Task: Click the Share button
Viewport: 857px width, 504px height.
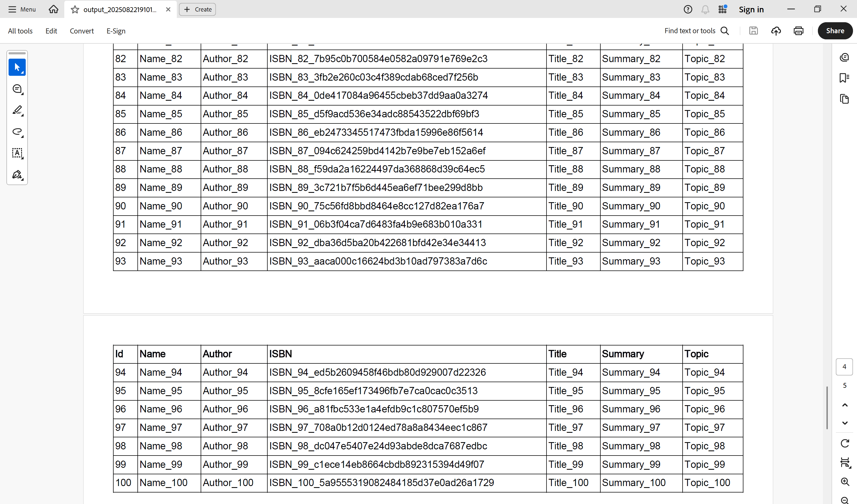Action: 835,31
